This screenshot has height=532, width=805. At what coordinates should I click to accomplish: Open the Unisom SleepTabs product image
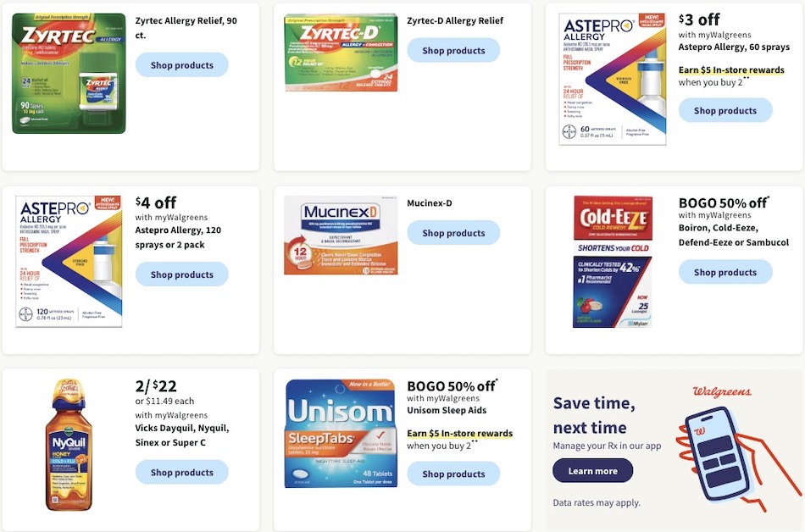341,434
